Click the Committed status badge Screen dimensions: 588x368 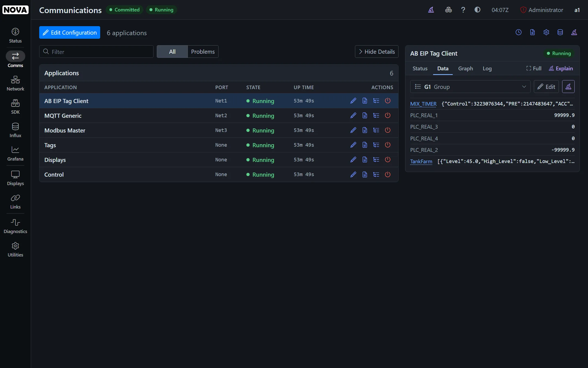(x=124, y=10)
